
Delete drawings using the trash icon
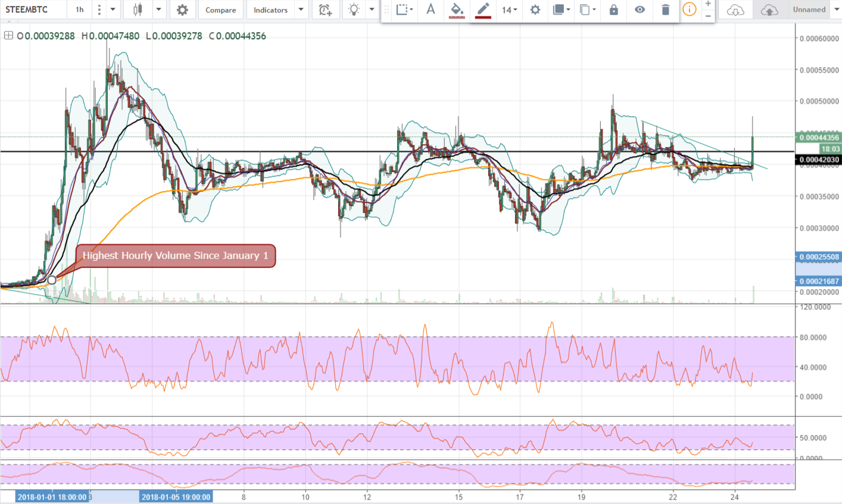coord(666,10)
